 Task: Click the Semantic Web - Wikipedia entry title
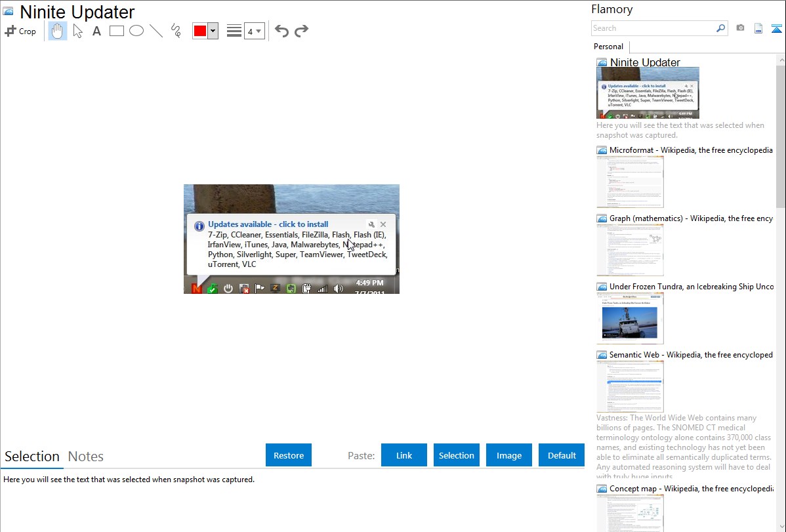691,354
